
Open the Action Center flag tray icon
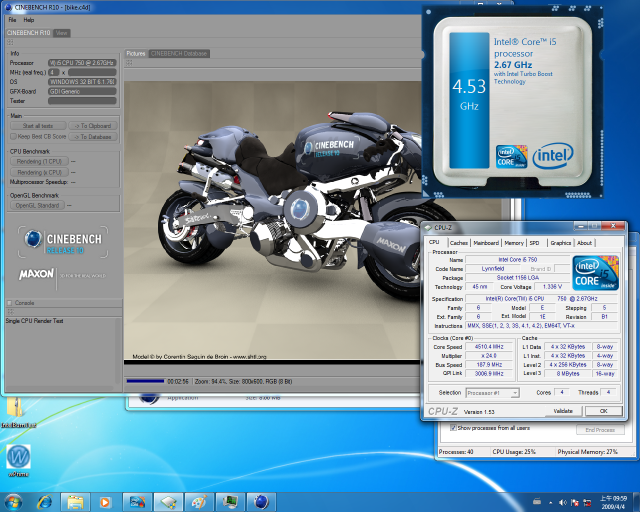point(575,502)
